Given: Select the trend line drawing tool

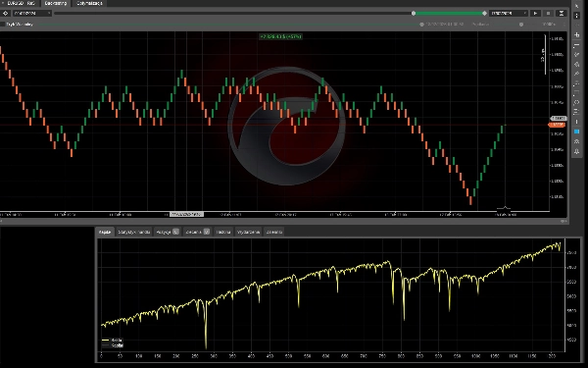Looking at the screenshot, I should pyautogui.click(x=577, y=55).
